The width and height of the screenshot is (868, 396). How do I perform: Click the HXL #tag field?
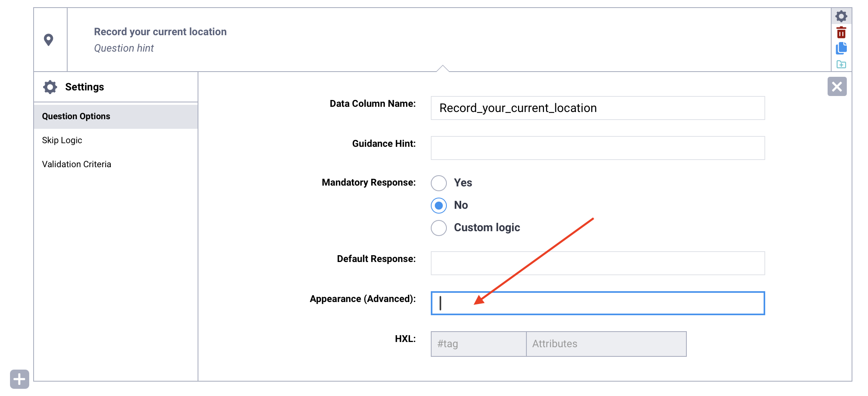(478, 344)
